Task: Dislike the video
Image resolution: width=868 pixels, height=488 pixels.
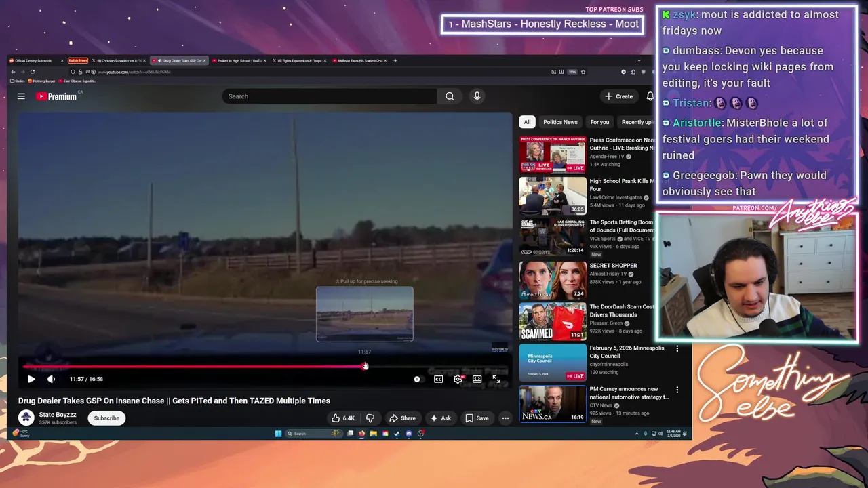Action: pyautogui.click(x=370, y=418)
